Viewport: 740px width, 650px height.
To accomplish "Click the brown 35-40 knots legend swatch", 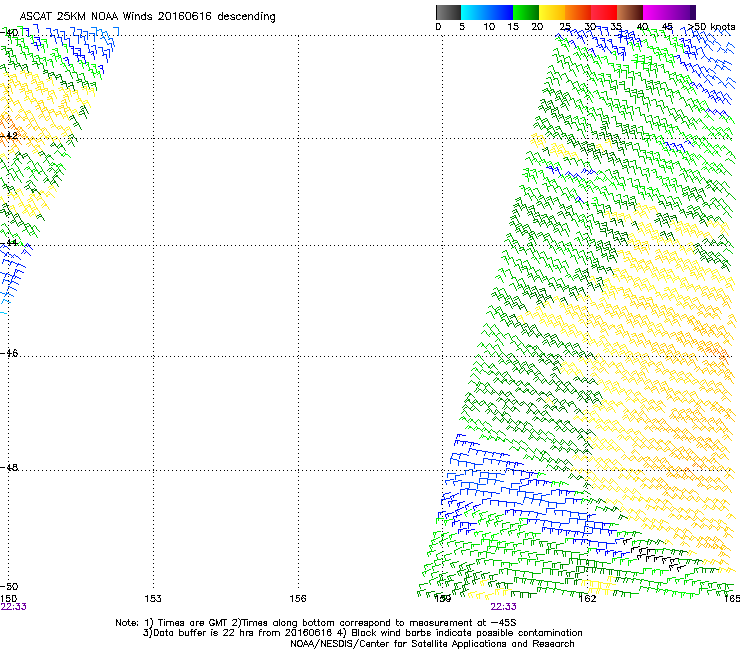I will click(x=630, y=12).
